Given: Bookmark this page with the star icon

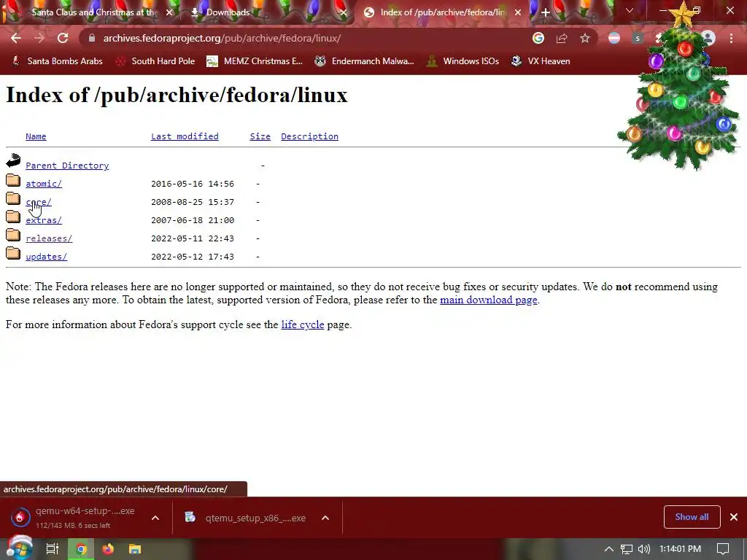Looking at the screenshot, I should tap(585, 38).
